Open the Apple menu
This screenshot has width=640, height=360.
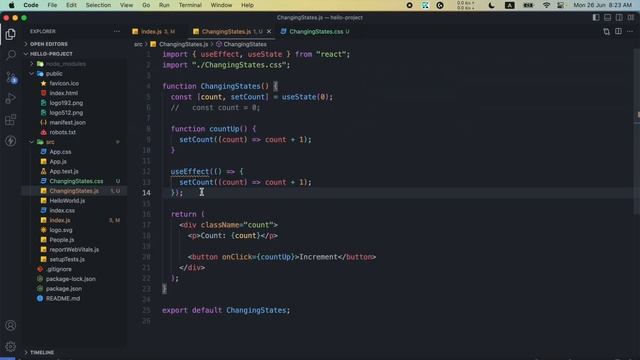pos(11,5)
